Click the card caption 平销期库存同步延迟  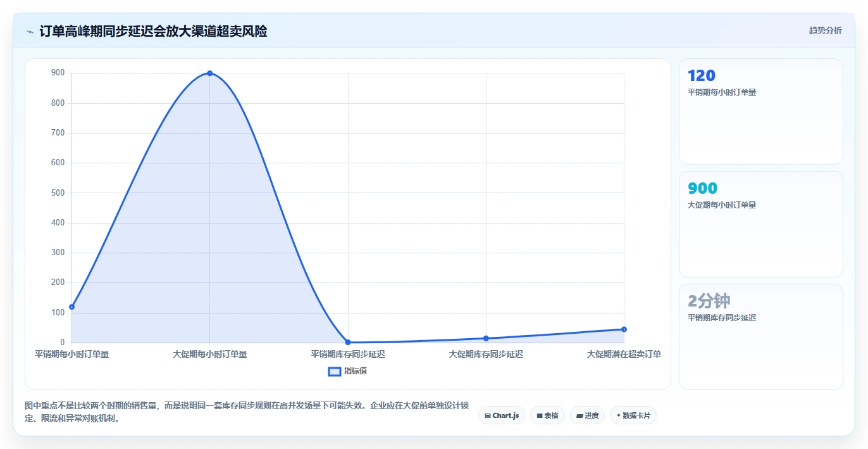(x=722, y=318)
